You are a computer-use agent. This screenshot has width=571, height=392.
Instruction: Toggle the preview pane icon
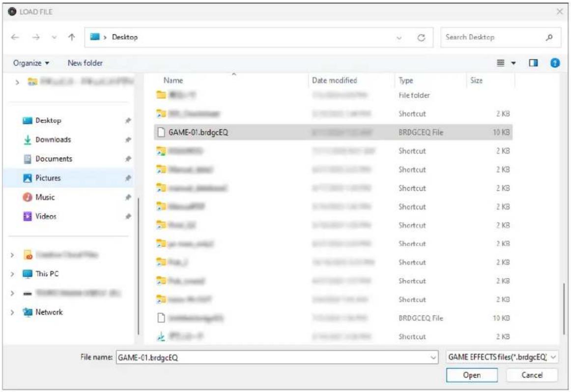[533, 63]
